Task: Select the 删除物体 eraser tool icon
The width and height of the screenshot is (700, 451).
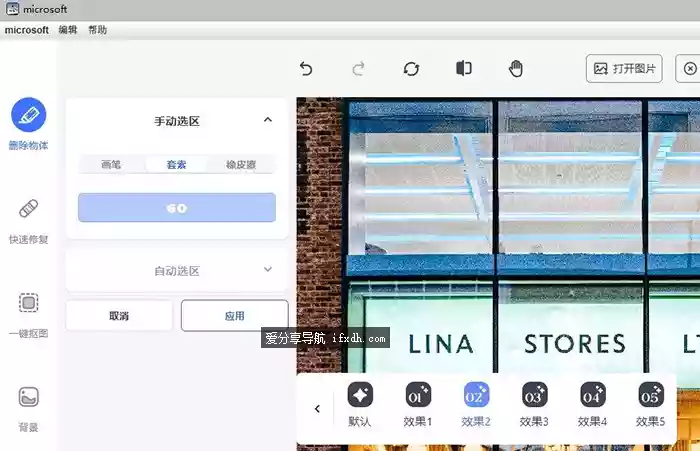Action: [x=29, y=115]
